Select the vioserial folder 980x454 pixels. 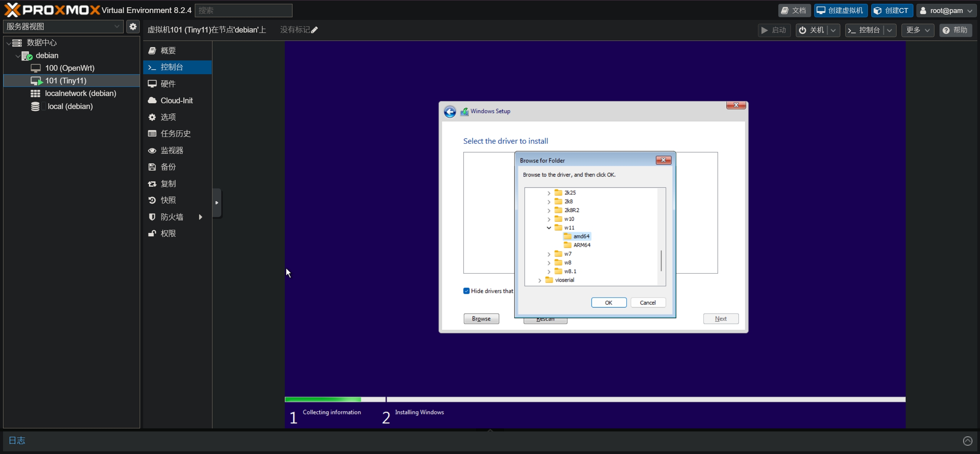click(x=560, y=280)
